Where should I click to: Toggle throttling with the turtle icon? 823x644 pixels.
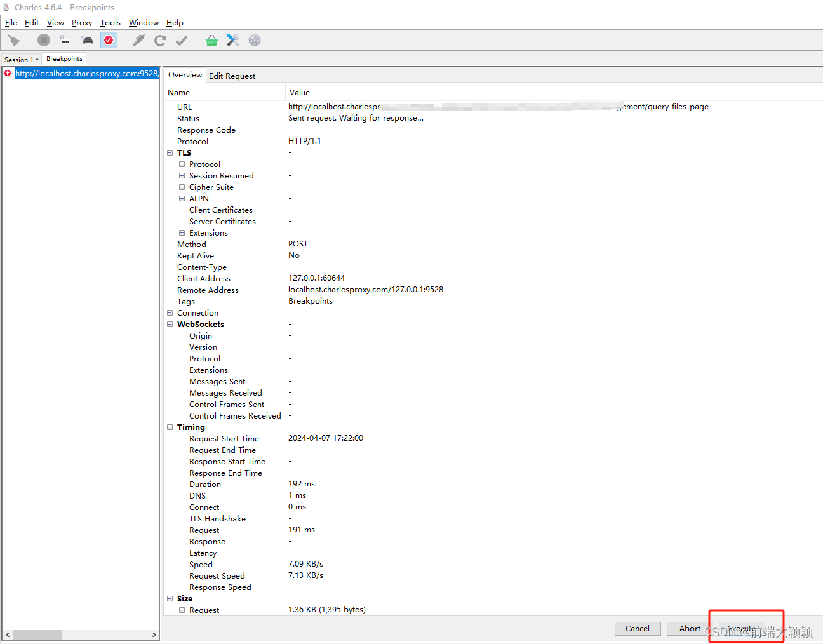pyautogui.click(x=88, y=41)
